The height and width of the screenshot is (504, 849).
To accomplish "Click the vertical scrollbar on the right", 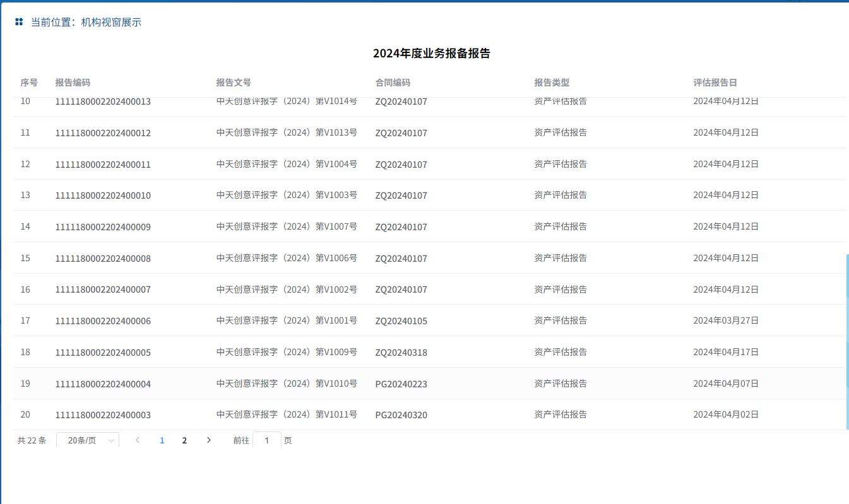I will (x=847, y=341).
